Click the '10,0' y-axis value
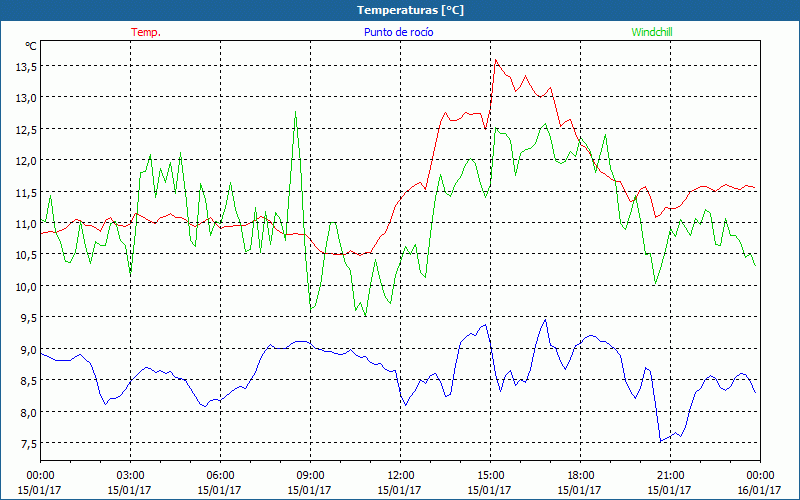This screenshot has height=500, width=800. click(26, 287)
